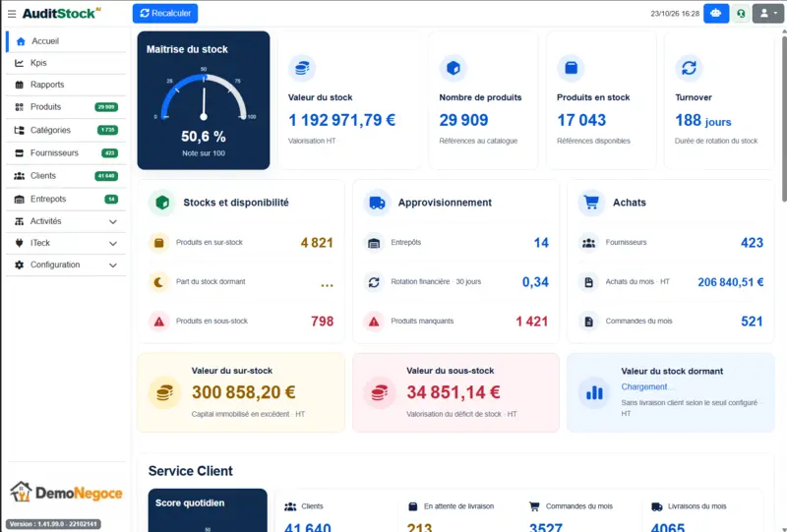Click the gear icon beside Configuration
This screenshot has height=532, width=787.
(19, 265)
